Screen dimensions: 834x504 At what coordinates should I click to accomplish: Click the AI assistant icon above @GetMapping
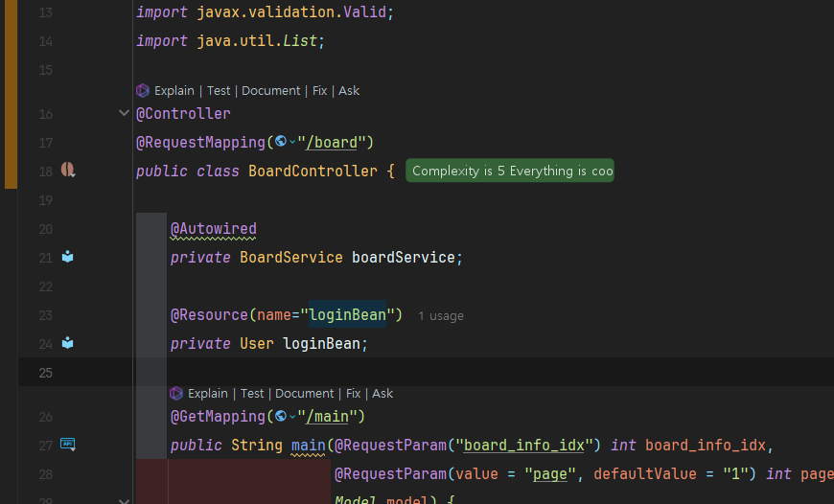click(176, 394)
